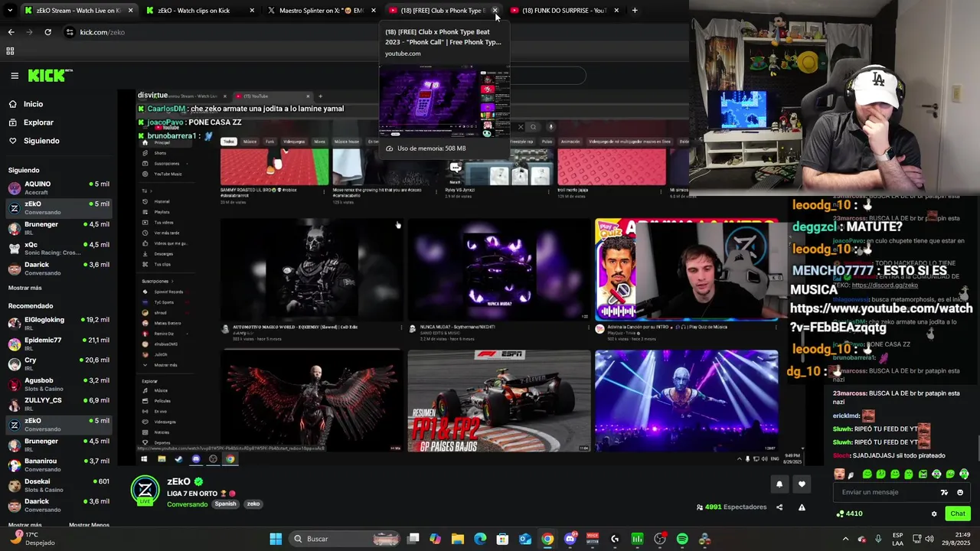
Task: Open Spotify from the taskbar
Action: (682, 539)
